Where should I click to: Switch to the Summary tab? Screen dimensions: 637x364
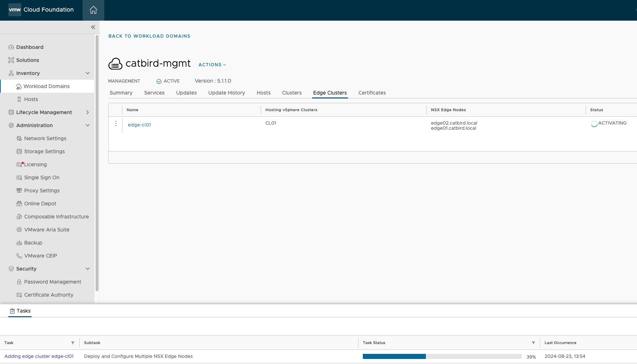click(121, 93)
